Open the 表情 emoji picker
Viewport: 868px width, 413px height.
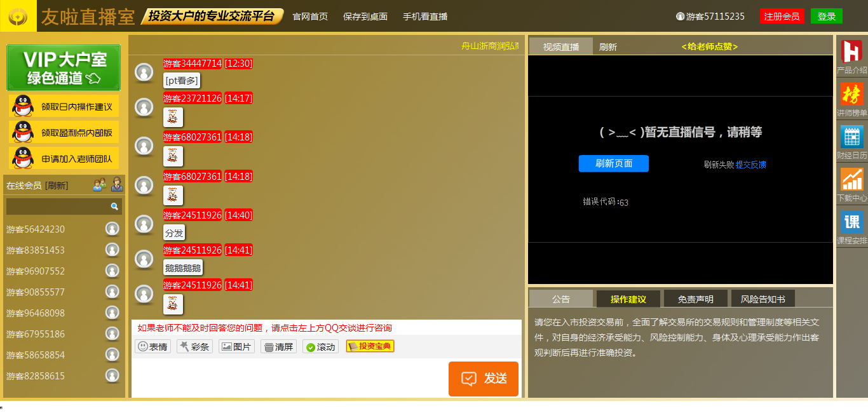[x=152, y=346]
